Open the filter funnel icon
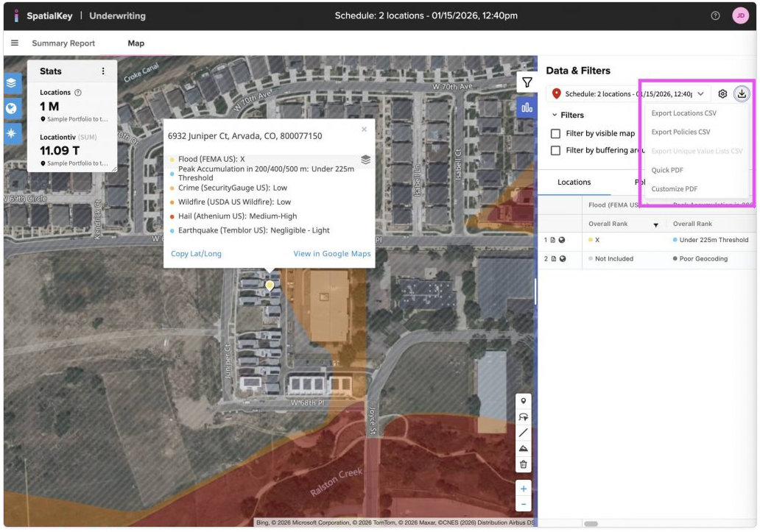This screenshot has height=532, width=760. [x=527, y=82]
